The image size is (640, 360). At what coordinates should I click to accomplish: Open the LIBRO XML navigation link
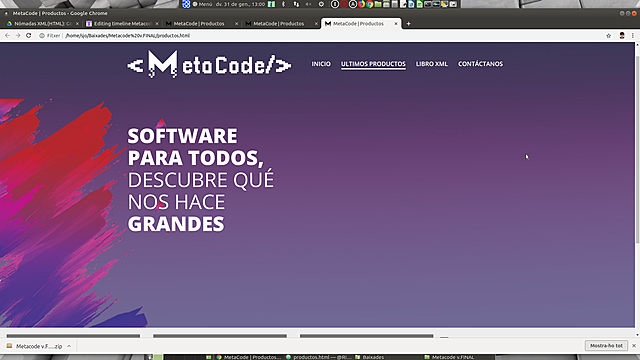tap(431, 64)
